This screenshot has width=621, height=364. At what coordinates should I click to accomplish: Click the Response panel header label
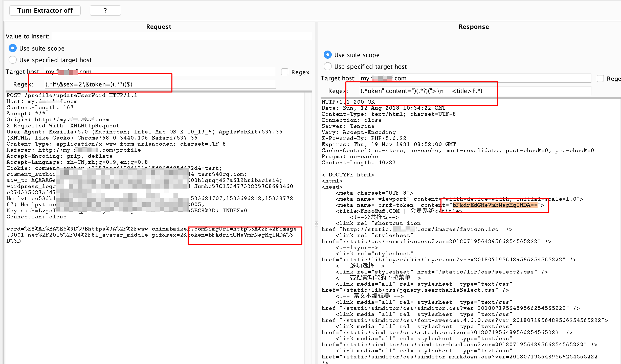point(474,27)
